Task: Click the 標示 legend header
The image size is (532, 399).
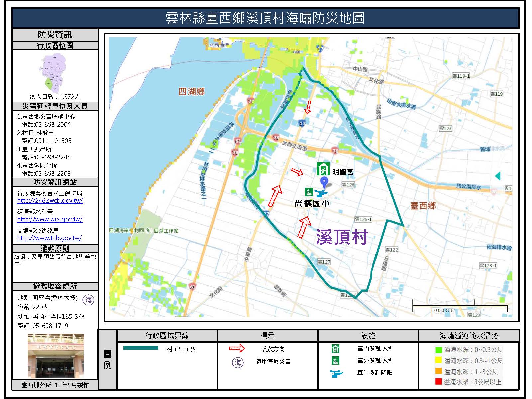Action: (267, 336)
